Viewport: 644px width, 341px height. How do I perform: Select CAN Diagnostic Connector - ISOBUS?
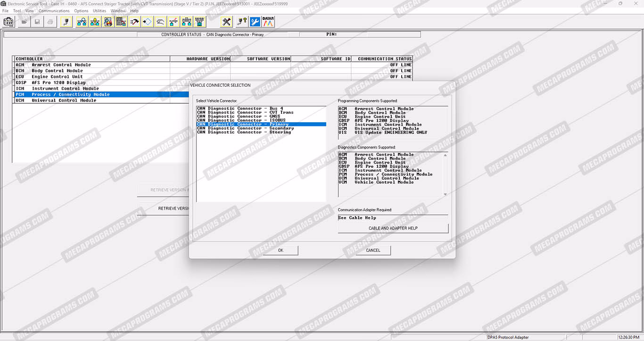point(241,120)
